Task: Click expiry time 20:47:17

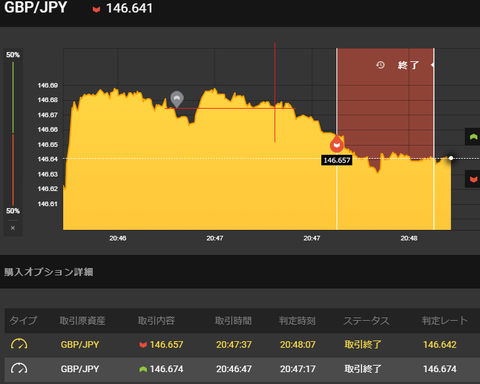Action: point(298,369)
